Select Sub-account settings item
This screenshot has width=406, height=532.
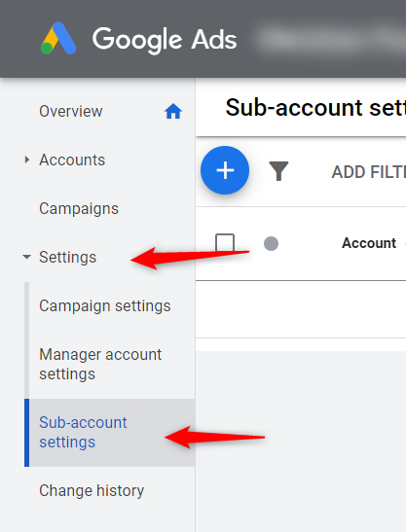click(x=83, y=432)
